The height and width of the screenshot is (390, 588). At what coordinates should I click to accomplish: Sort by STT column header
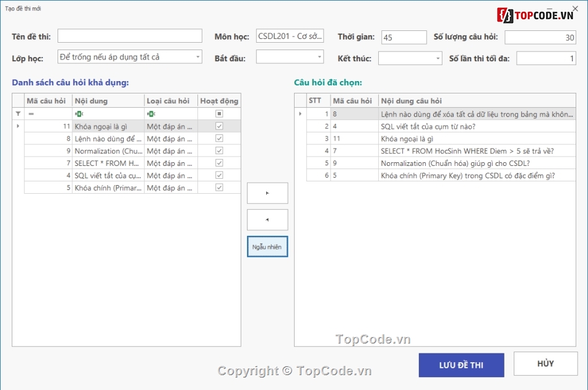(318, 101)
